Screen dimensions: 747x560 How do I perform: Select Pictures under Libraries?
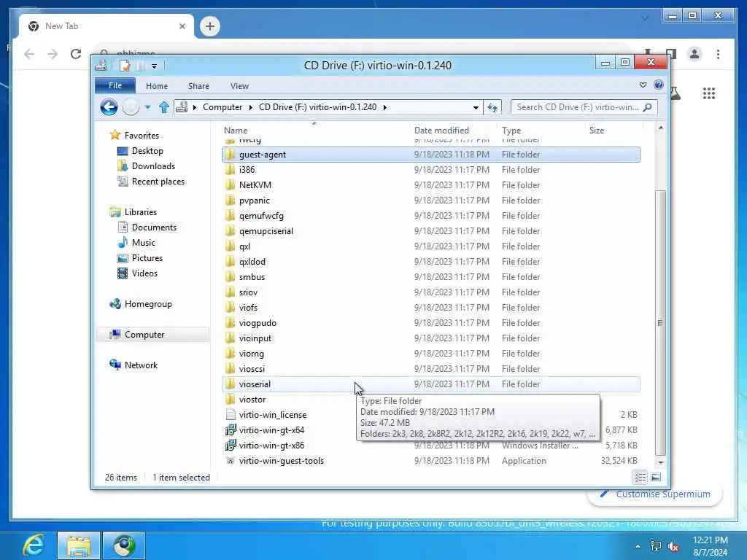(147, 258)
